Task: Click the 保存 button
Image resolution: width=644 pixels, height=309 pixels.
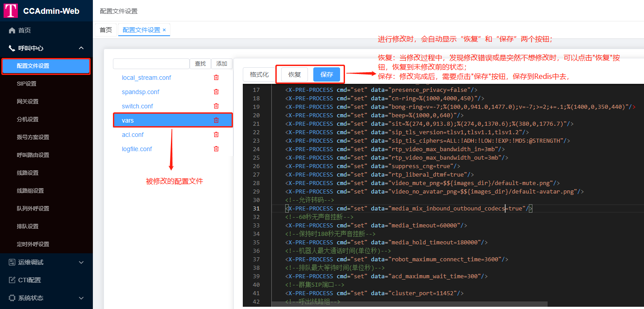Action: click(x=327, y=74)
